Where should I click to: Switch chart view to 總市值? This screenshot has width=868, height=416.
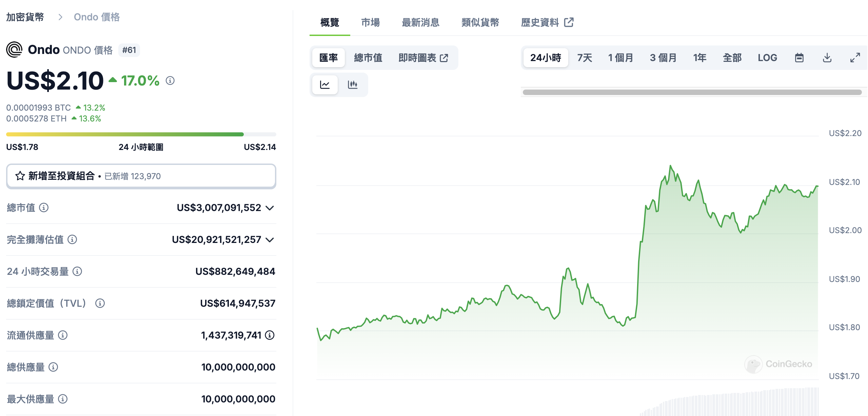pyautogui.click(x=369, y=57)
